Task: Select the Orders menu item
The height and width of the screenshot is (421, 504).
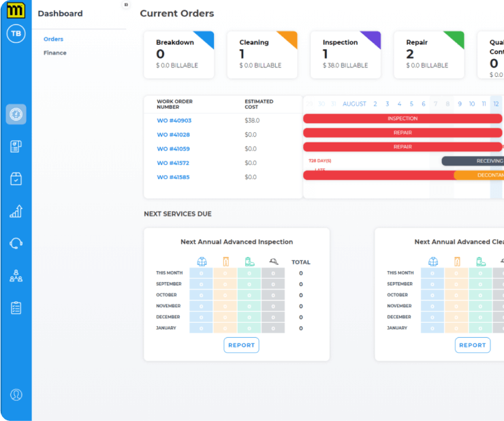Action: (x=53, y=39)
